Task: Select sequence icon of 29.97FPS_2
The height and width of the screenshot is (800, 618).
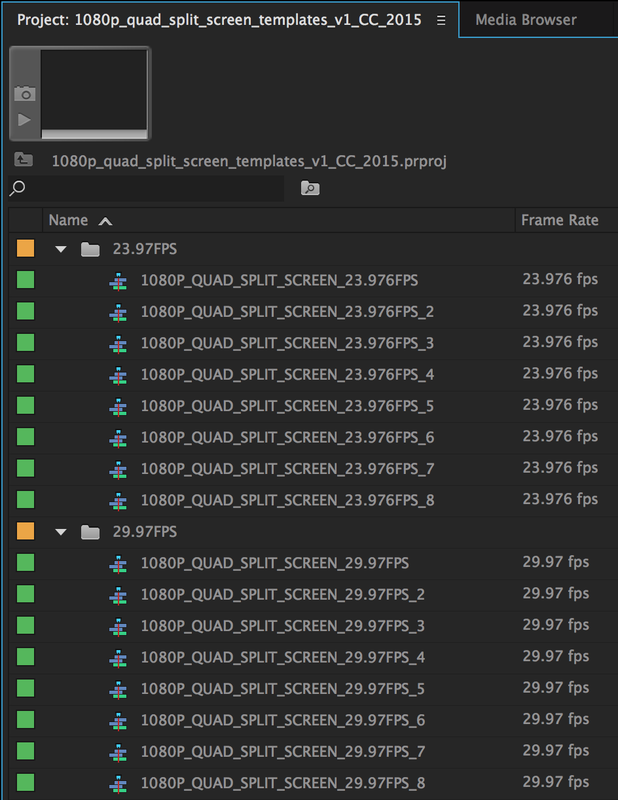Action: [118, 596]
